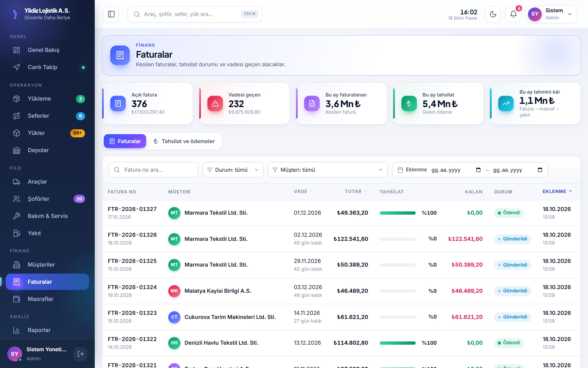The height and width of the screenshot is (368, 588).
Task: Click Bu ay tahsilat card
Action: [438, 103]
